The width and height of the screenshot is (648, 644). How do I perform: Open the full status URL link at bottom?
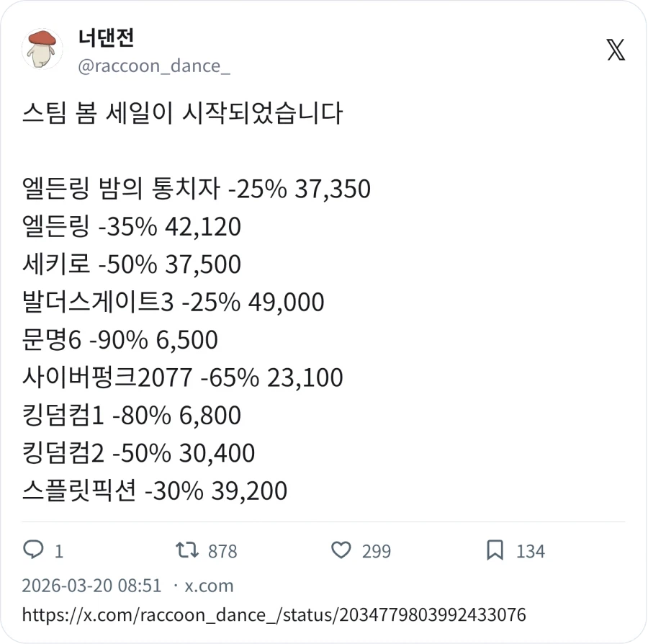pos(275,616)
